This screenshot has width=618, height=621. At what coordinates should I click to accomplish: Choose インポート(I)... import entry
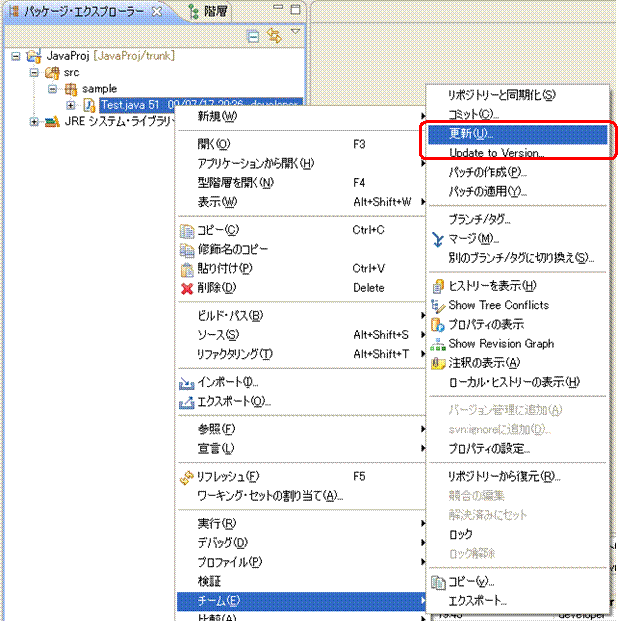tap(228, 382)
